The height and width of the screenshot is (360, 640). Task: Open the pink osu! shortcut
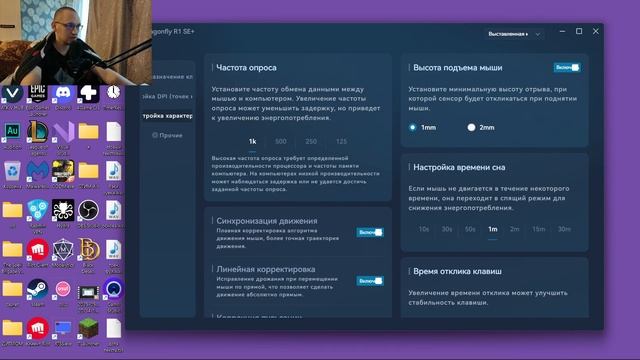[63, 289]
